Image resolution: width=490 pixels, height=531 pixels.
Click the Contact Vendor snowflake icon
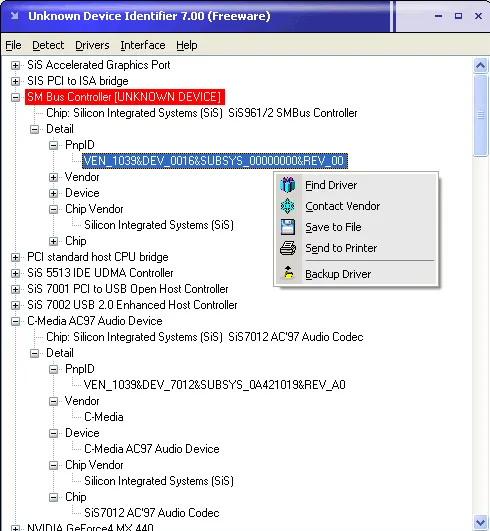coord(287,206)
